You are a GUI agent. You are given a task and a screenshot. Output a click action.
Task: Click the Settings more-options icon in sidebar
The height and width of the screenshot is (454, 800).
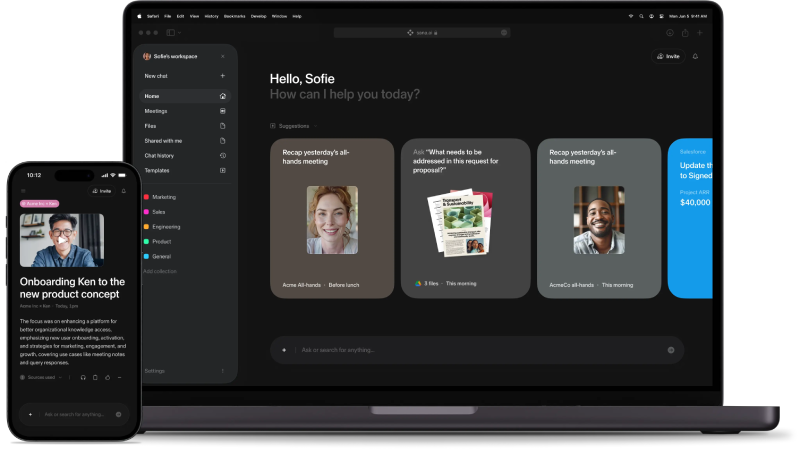point(222,371)
